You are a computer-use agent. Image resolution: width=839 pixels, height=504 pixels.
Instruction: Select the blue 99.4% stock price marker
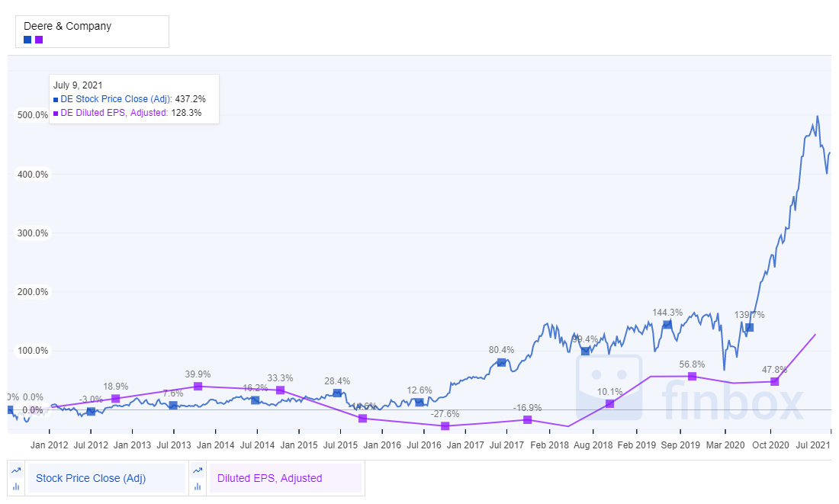(585, 351)
